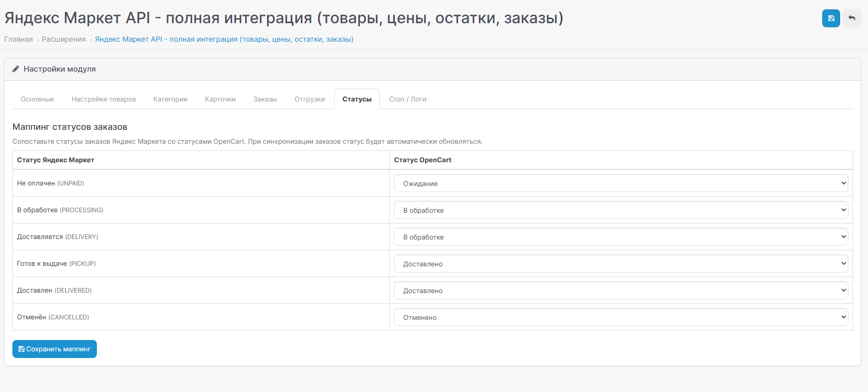Viewport: 868px width, 392px height.
Task: Open the status dropdown for Отменён (CANCELLED)
Action: (x=621, y=317)
